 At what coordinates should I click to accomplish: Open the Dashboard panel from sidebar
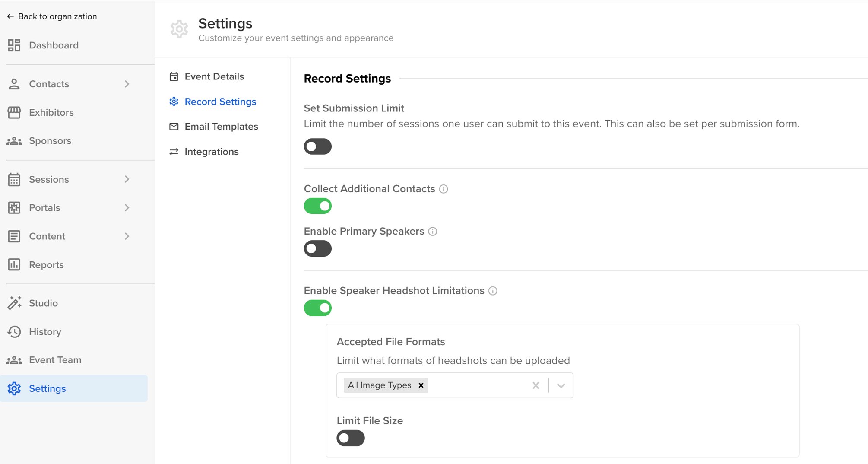pos(54,45)
